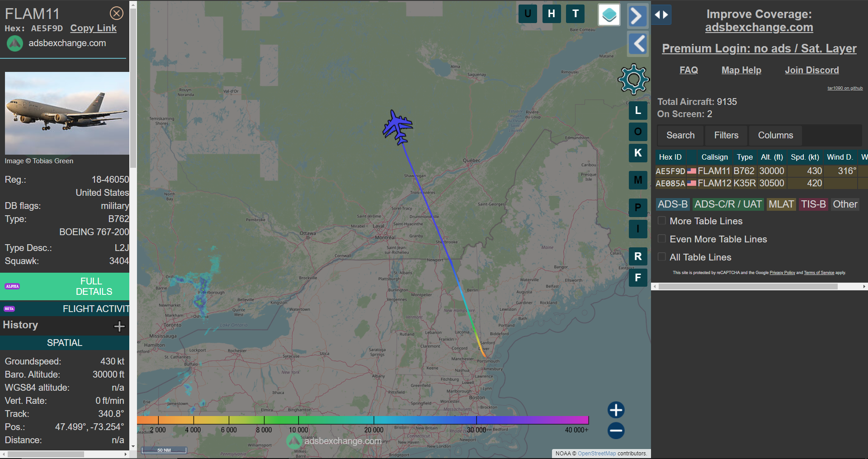The width and height of the screenshot is (868, 459).
Task: Select the FLAM11 aircraft icon on map
Action: [x=397, y=127]
